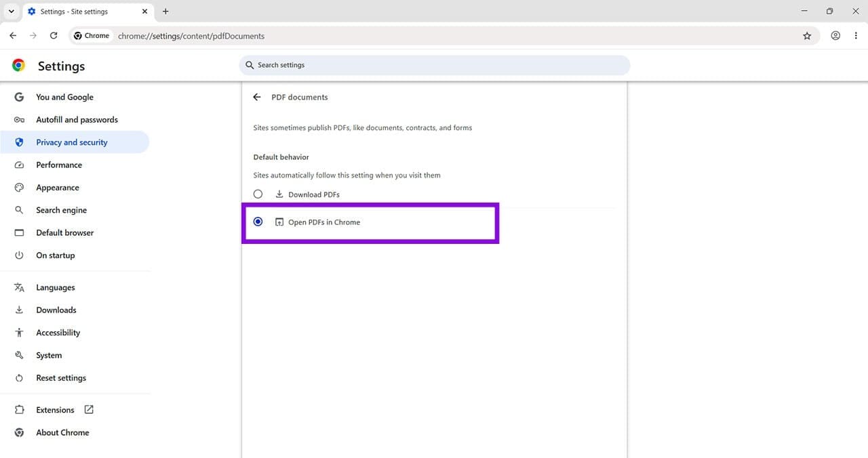Click the address bar URL

tap(191, 36)
